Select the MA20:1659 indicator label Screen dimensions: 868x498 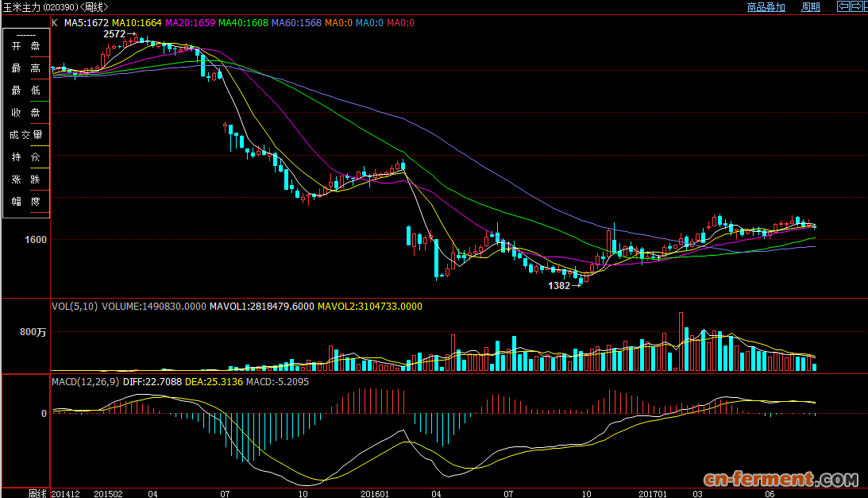tap(190, 23)
